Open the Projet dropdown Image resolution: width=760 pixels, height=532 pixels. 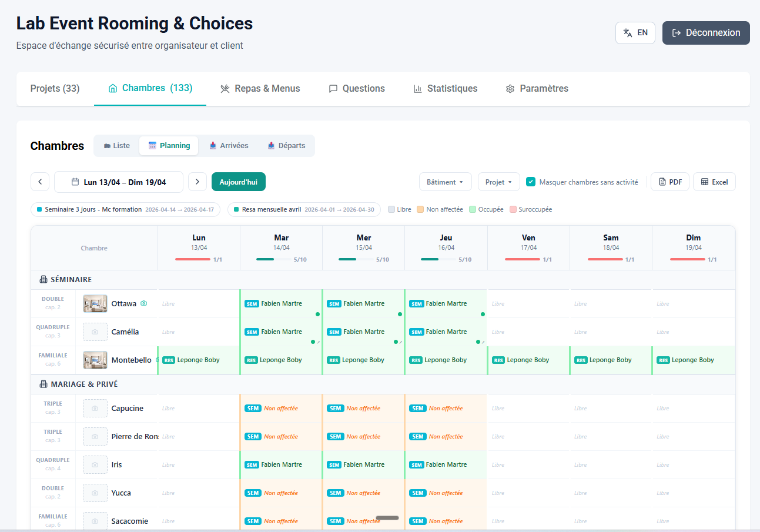(x=498, y=182)
